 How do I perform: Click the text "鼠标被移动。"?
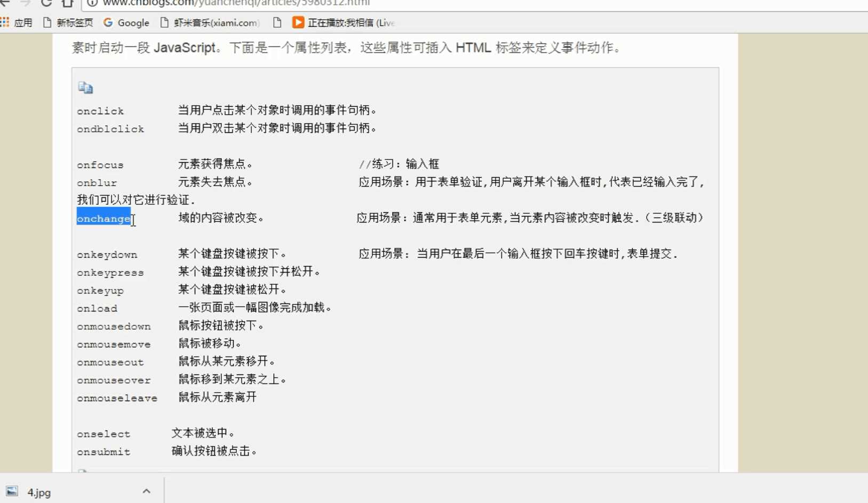[210, 344]
